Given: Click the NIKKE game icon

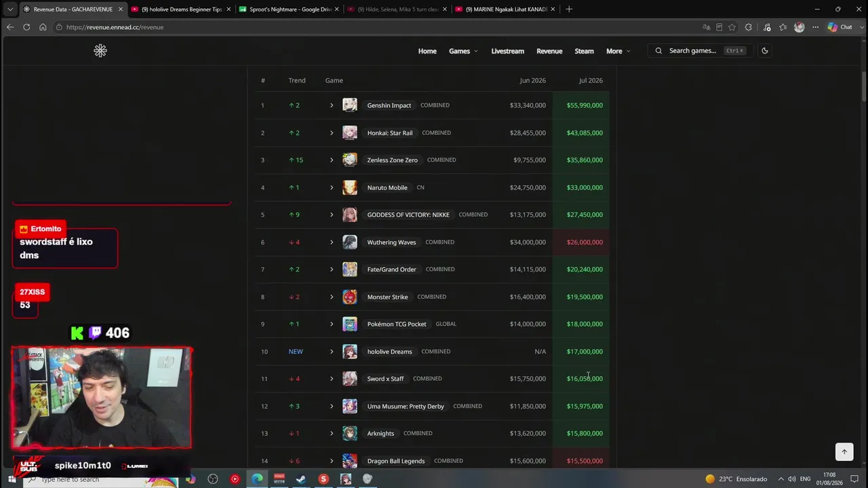Looking at the screenshot, I should pyautogui.click(x=350, y=215).
